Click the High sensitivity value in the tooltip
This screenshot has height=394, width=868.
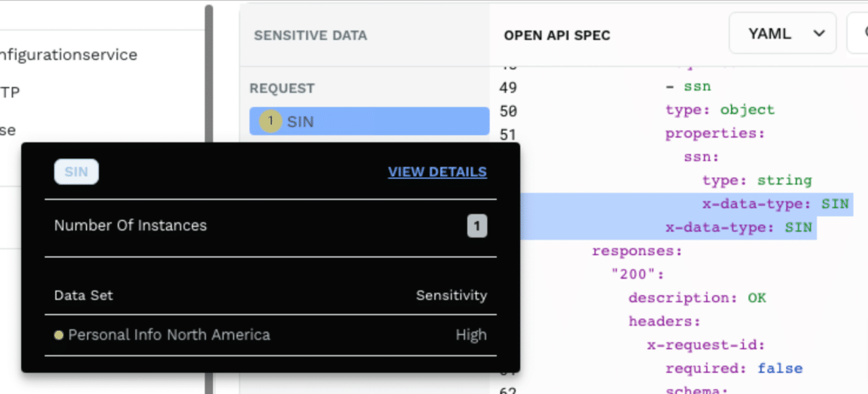471,334
